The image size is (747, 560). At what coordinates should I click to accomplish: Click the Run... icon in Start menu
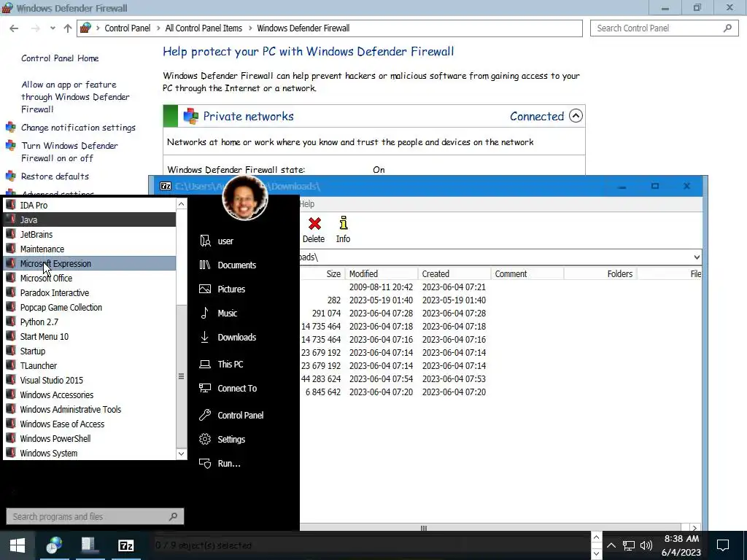pyautogui.click(x=205, y=463)
